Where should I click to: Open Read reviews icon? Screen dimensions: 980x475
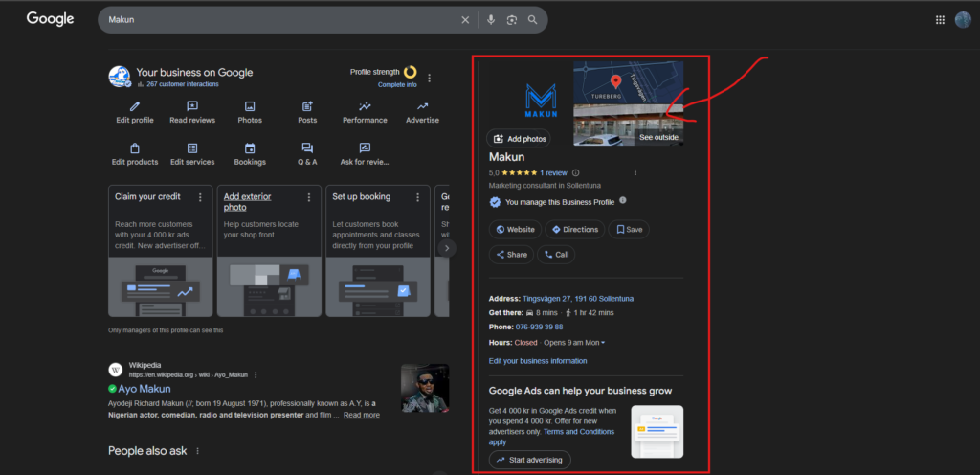point(192,106)
